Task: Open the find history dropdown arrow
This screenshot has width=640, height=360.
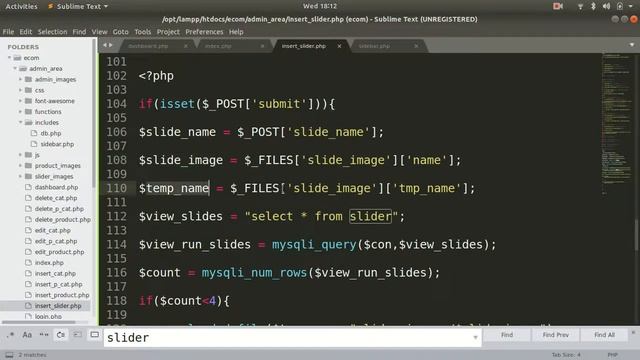Action: tap(475, 338)
